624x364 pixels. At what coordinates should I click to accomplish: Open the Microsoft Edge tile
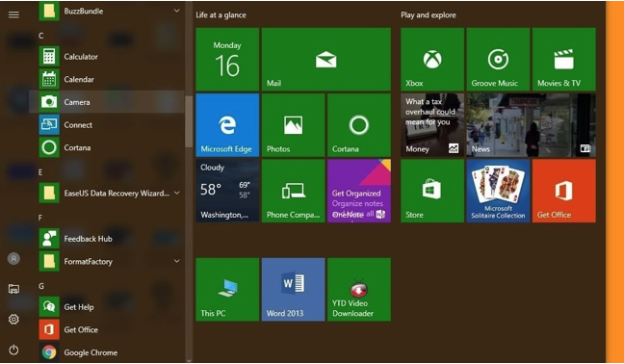(227, 125)
